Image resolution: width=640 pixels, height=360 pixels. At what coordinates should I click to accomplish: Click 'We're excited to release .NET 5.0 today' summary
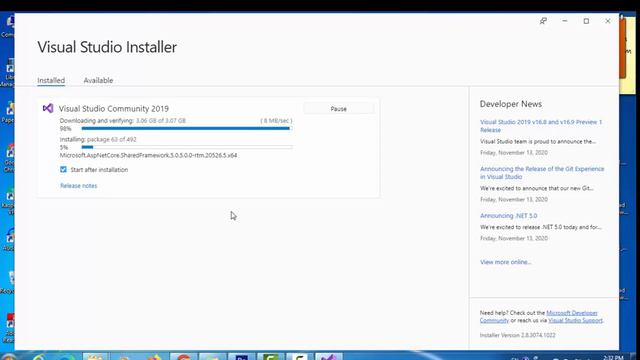pyautogui.click(x=541, y=227)
